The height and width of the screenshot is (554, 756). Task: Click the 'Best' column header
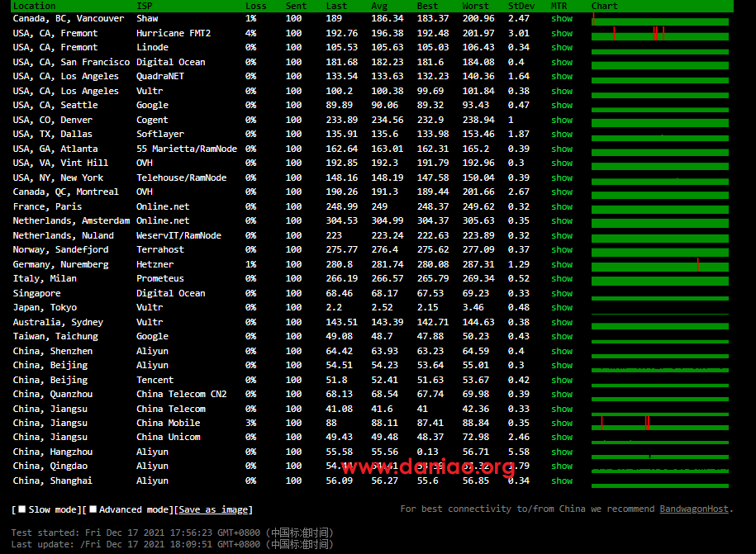coord(427,6)
